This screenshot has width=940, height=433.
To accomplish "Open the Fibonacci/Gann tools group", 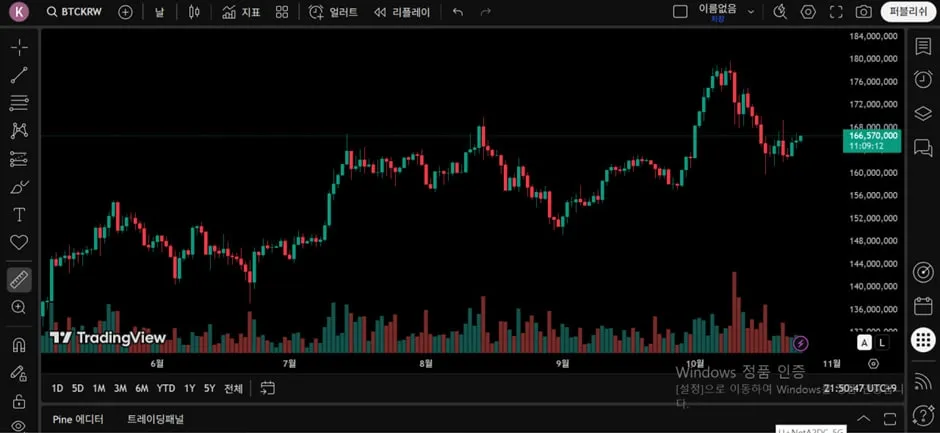I will (19, 103).
